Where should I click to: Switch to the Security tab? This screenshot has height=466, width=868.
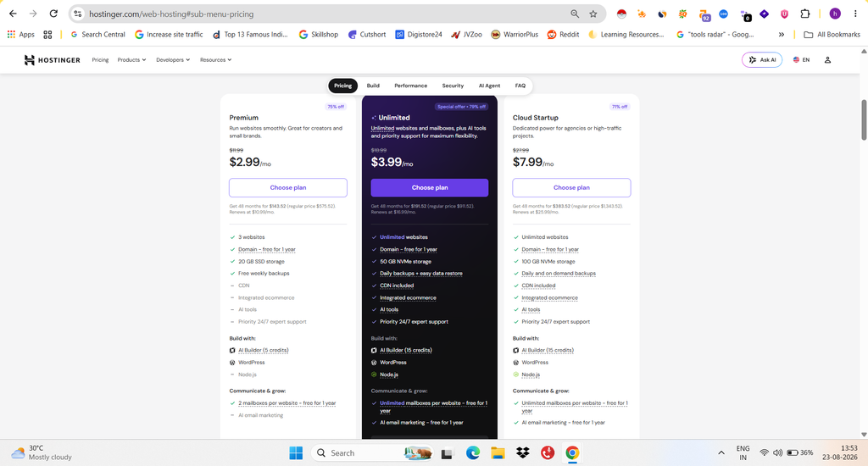(x=453, y=86)
